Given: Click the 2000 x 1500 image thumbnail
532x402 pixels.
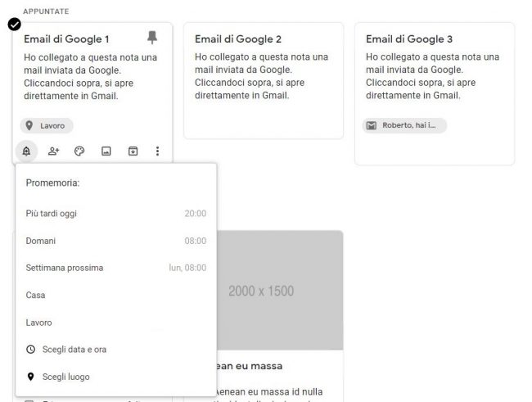Looking at the screenshot, I should click(263, 291).
